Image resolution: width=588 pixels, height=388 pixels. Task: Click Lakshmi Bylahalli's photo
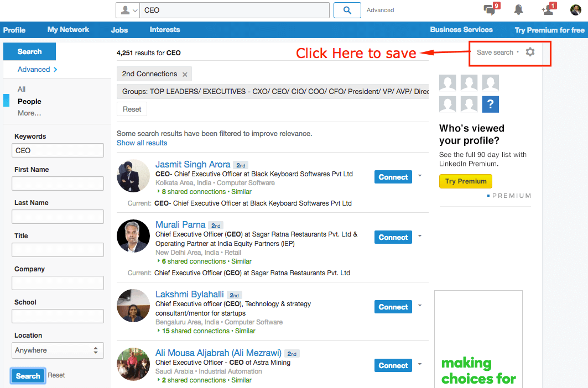[x=133, y=306]
